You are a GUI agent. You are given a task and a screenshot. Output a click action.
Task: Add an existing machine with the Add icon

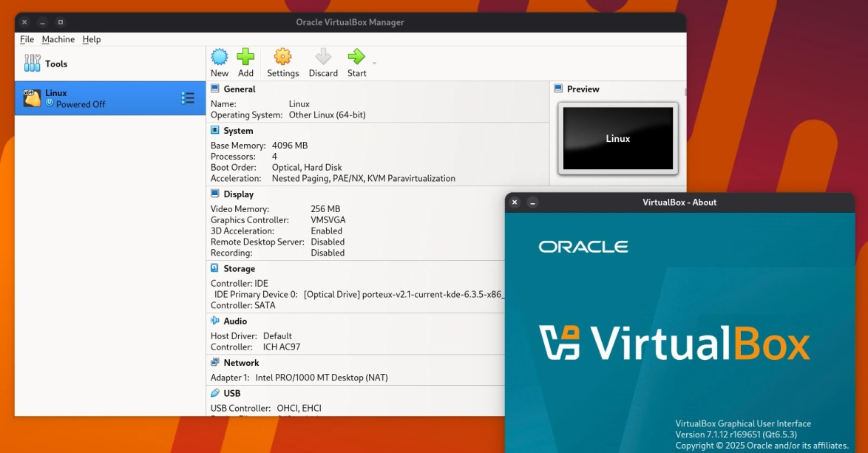coord(245,56)
